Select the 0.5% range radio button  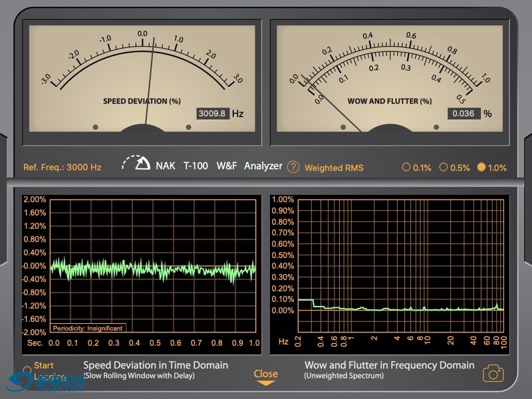(443, 168)
